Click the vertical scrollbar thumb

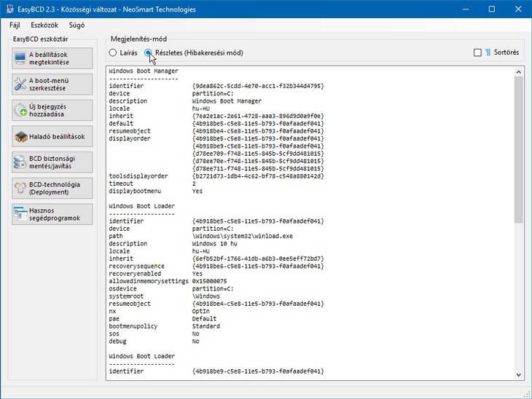click(x=518, y=146)
